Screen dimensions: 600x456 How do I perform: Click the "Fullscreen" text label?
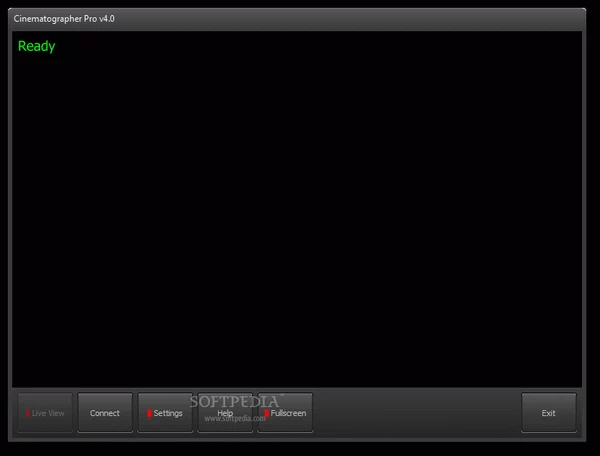point(289,413)
